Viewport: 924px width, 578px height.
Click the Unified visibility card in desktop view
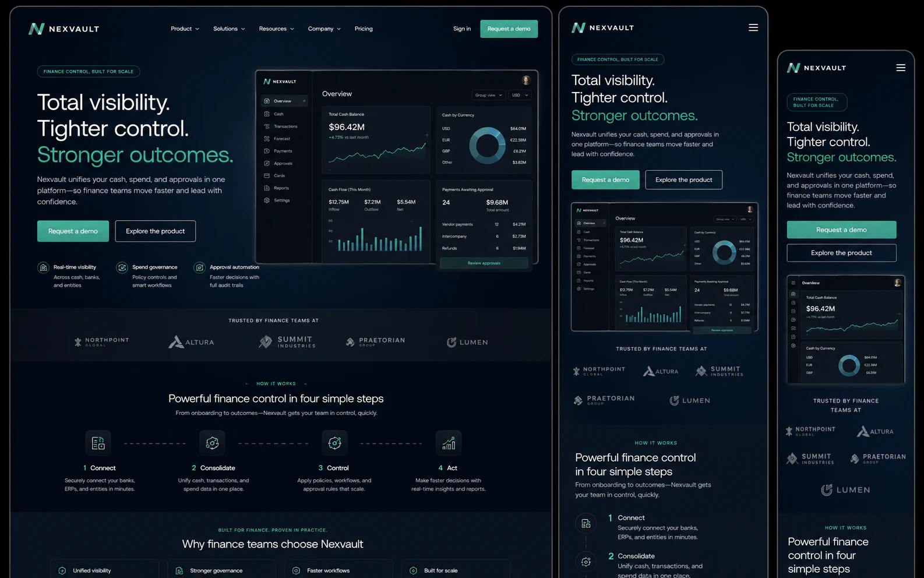point(105,569)
